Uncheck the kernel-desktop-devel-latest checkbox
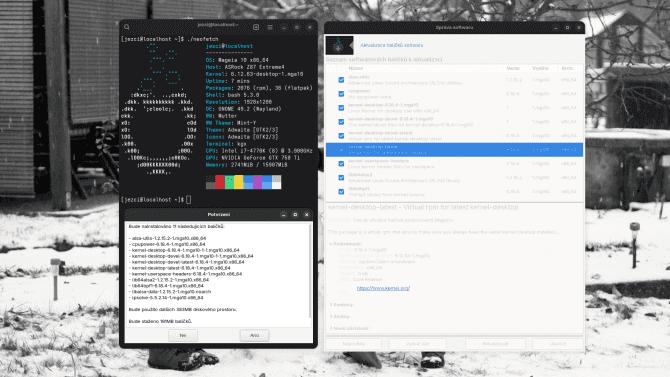Viewport: 670px width, 377px height. point(341,136)
